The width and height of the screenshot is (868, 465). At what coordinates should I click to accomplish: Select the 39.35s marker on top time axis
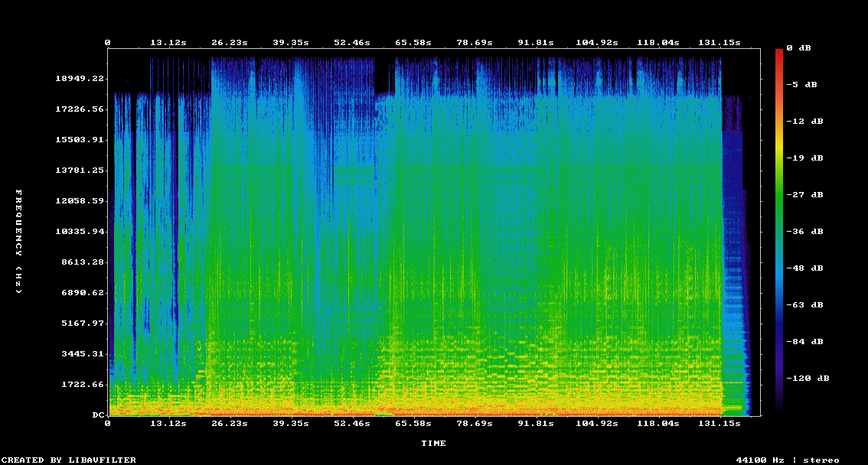(x=290, y=43)
